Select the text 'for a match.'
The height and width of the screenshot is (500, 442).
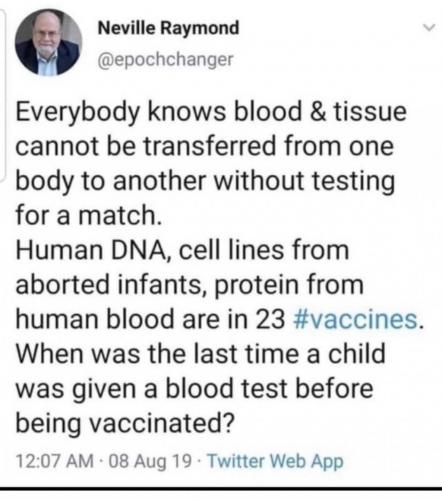pyautogui.click(x=89, y=215)
